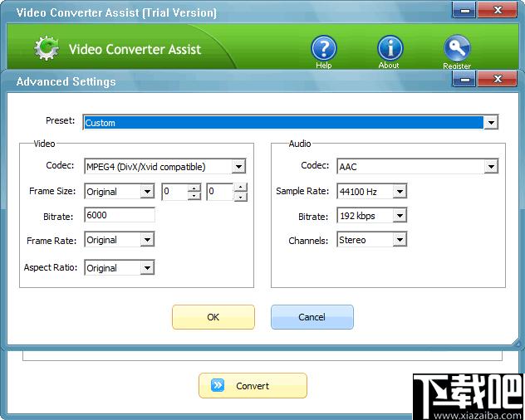Close the Video Converter Assist main window
The height and width of the screenshot is (420, 525).
[x=498, y=10]
